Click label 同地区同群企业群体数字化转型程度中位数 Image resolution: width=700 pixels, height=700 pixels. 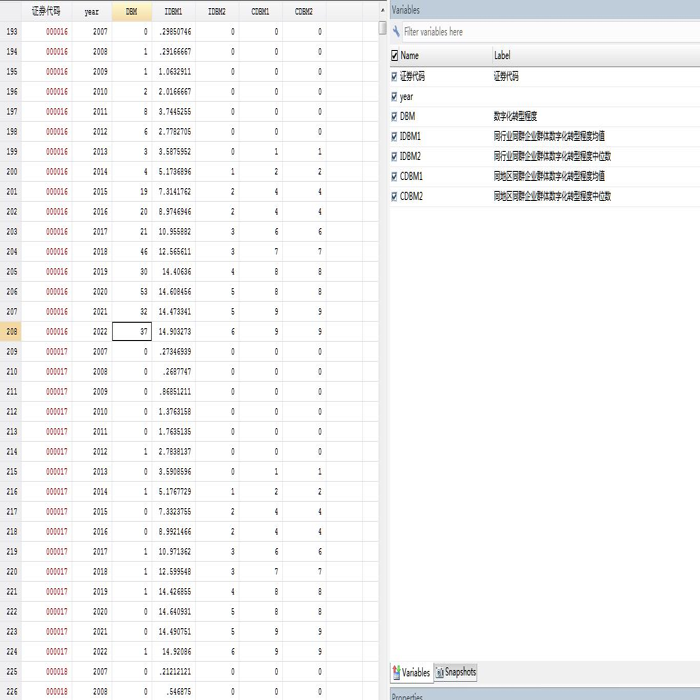552,196
